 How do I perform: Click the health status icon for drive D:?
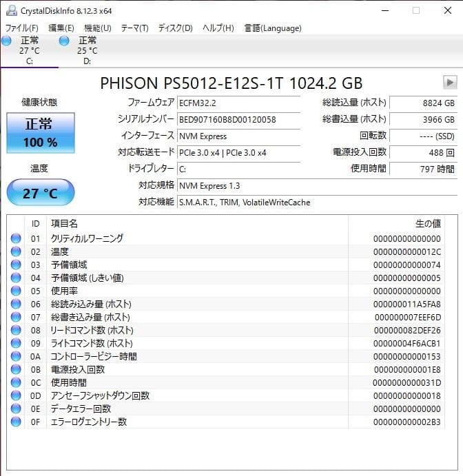click(64, 41)
